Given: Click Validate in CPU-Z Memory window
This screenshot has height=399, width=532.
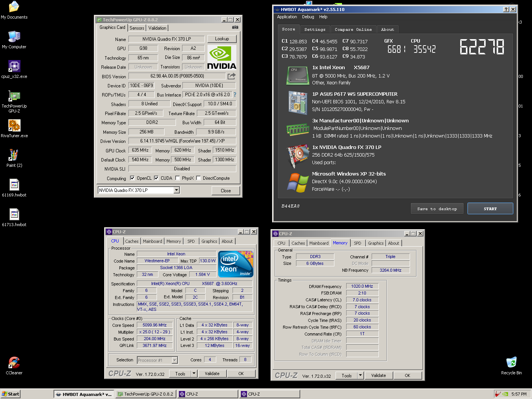Looking at the screenshot, I should pos(378,375).
